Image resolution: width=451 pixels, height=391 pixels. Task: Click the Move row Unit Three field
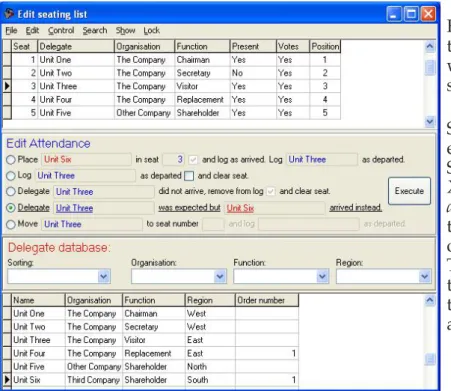(x=92, y=224)
